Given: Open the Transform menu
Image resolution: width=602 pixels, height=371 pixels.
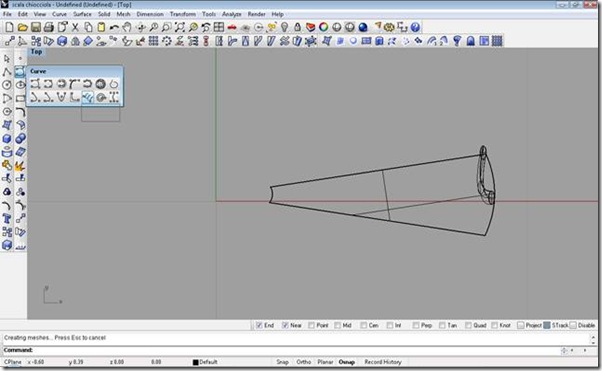Looking at the screenshot, I should pos(183,14).
